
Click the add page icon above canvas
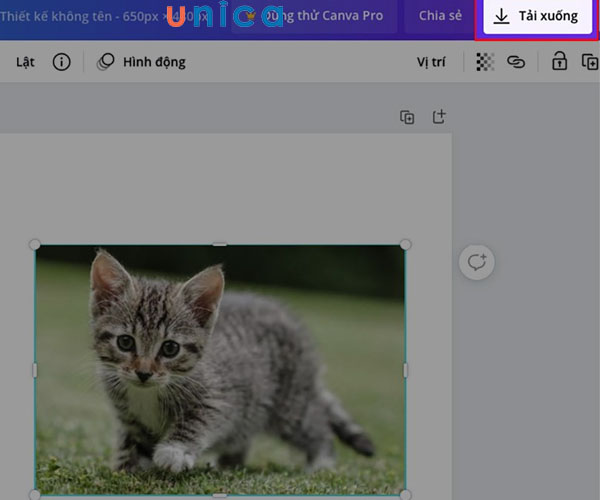[x=438, y=117]
